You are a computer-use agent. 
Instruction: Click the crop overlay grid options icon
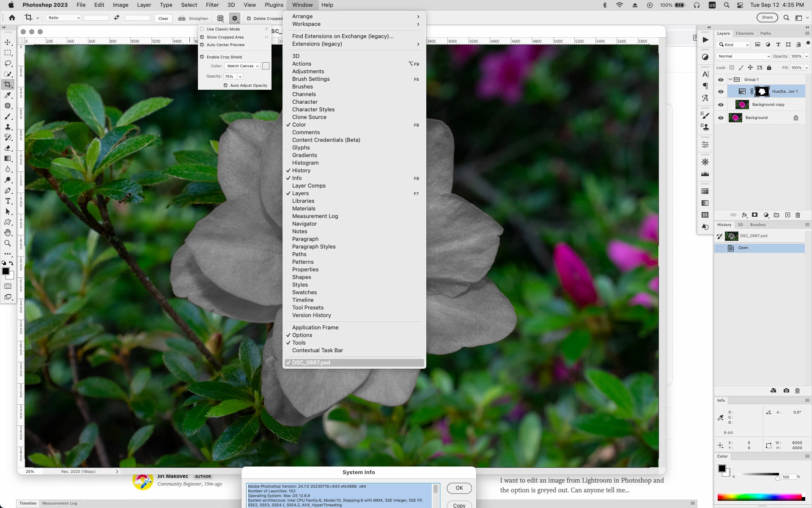pyautogui.click(x=220, y=18)
